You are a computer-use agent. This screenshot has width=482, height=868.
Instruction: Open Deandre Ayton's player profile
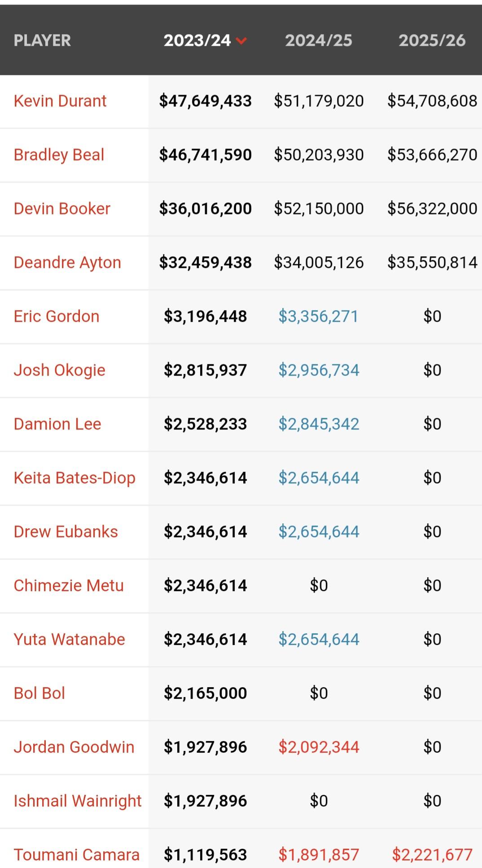pyautogui.click(x=67, y=263)
